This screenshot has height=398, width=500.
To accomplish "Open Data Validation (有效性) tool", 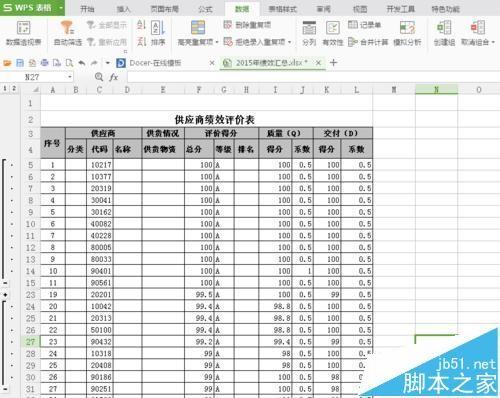I will click(333, 33).
